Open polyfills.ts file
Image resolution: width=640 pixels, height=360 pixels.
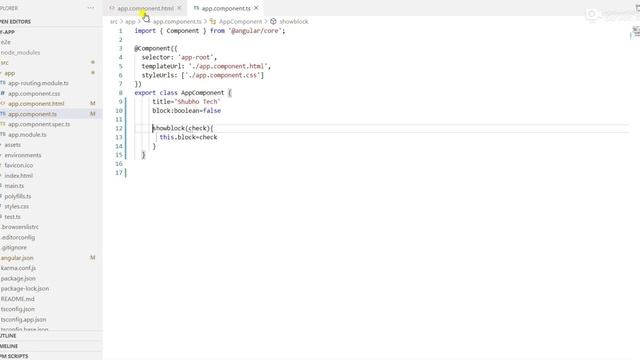point(18,196)
